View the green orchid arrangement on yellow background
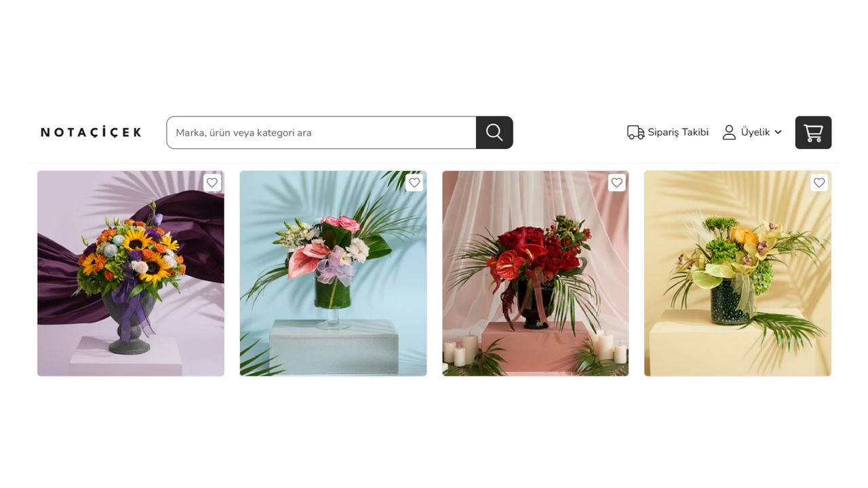Screen dimensions: 868x488 [738, 273]
